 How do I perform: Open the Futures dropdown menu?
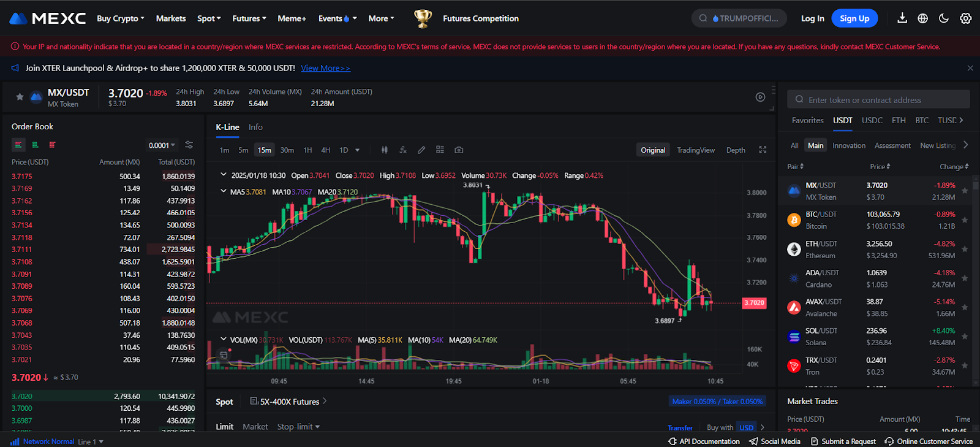click(249, 18)
